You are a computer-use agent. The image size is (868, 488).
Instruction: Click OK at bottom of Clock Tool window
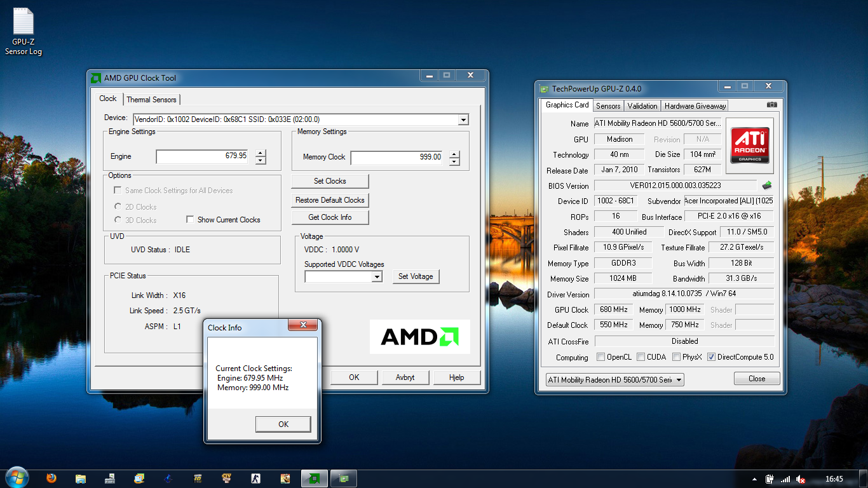354,377
